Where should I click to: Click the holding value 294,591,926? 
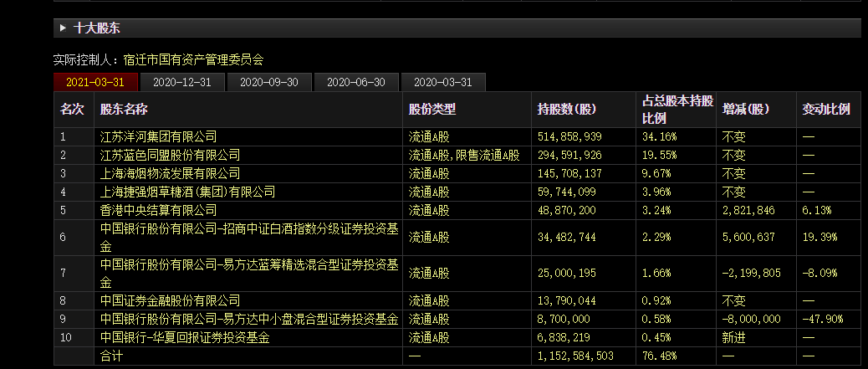pyautogui.click(x=569, y=155)
